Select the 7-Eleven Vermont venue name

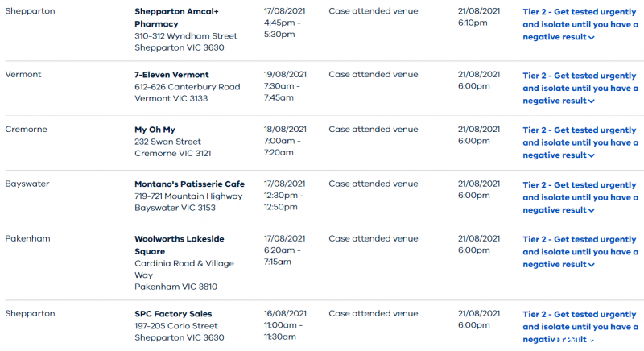[171, 75]
